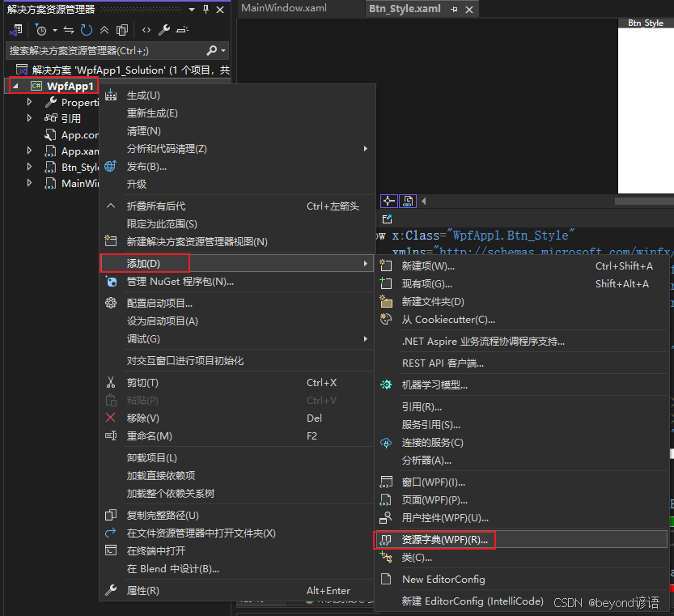Toggle the preview selected items icon

182,30
